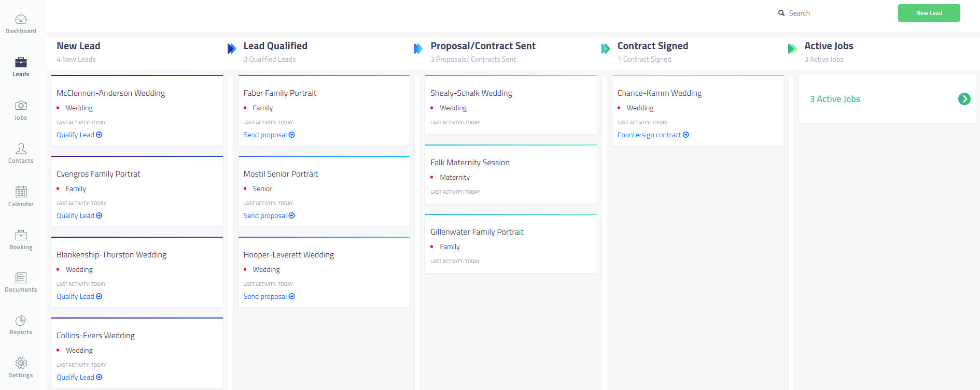
Task: Open Settings using the gear icon
Action: coord(21,363)
